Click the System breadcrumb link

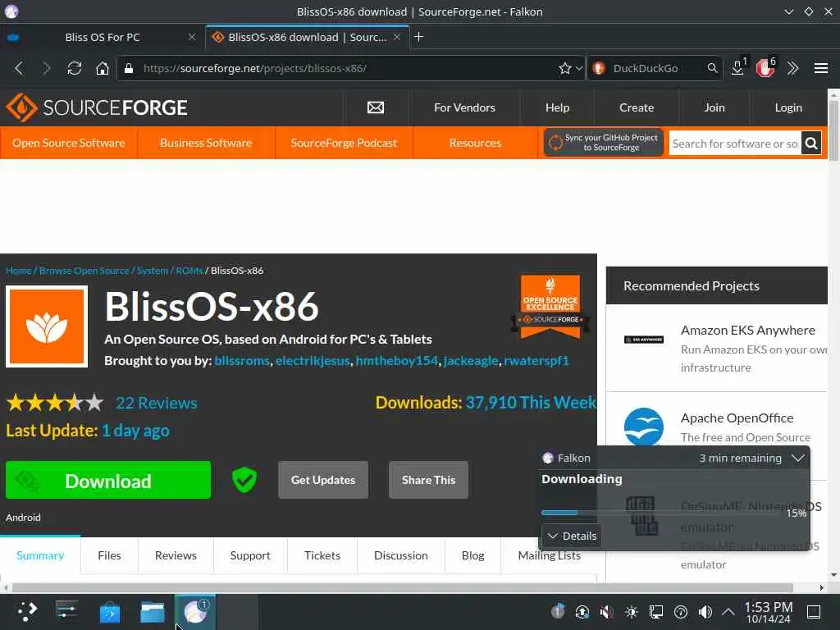click(x=152, y=271)
